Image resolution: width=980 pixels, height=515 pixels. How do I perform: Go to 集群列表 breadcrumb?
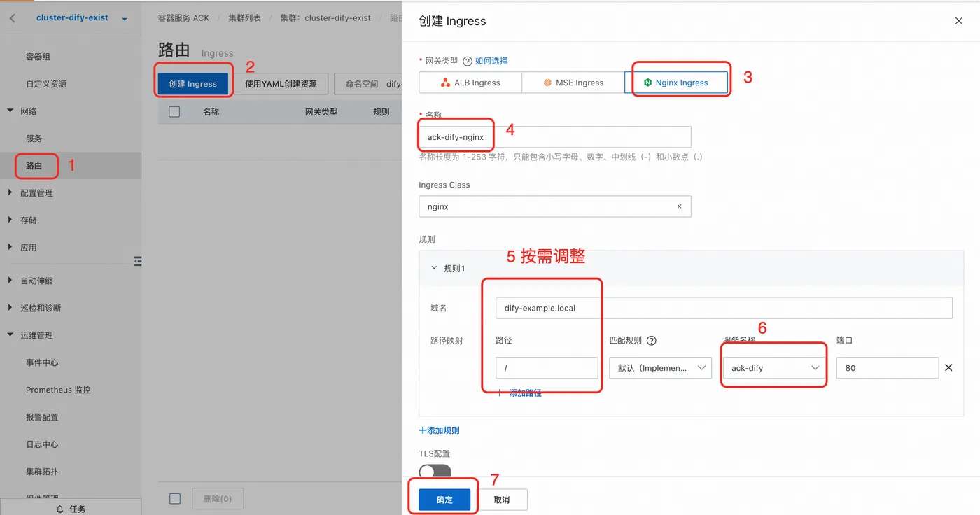point(245,18)
